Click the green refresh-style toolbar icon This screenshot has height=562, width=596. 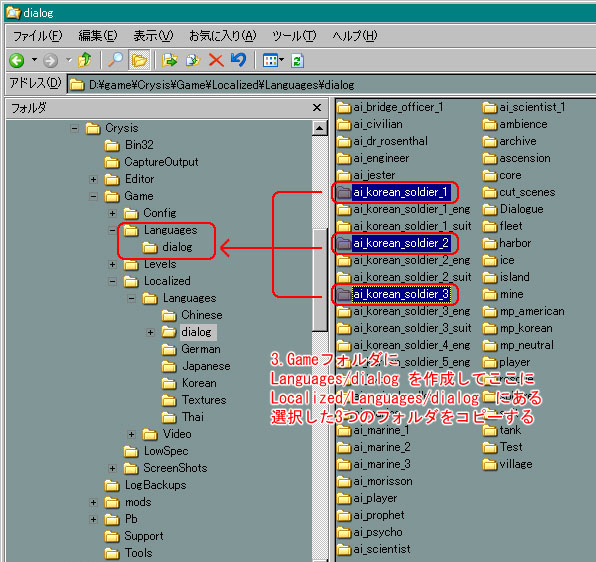click(297, 60)
